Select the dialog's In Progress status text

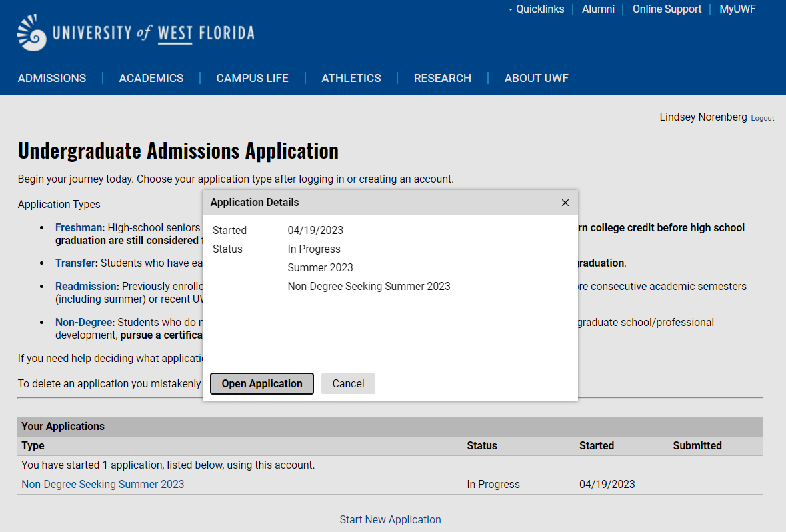(314, 249)
